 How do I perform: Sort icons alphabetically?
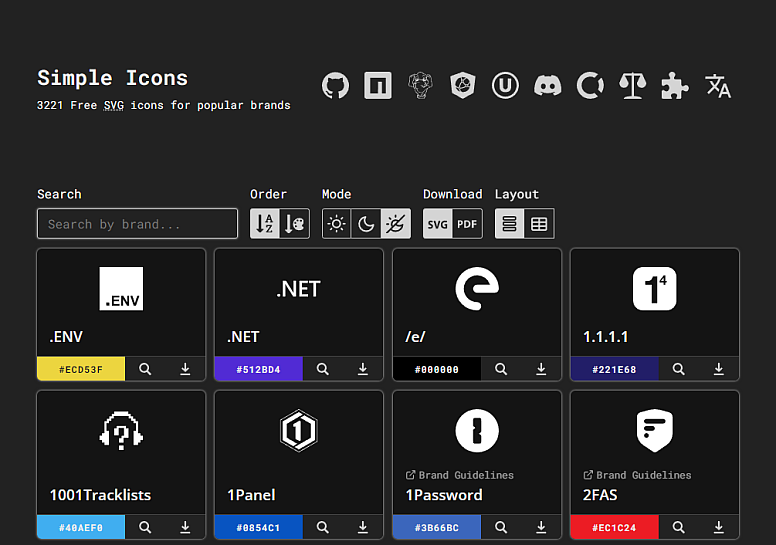pos(265,224)
